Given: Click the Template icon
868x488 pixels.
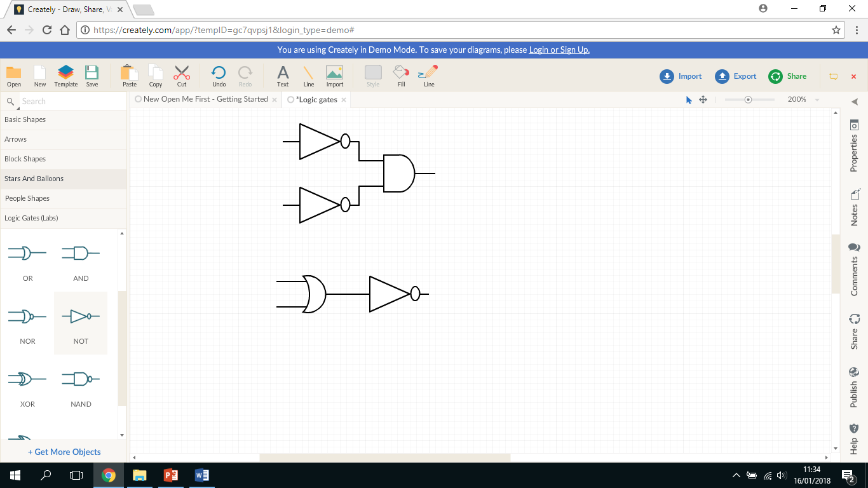Looking at the screenshot, I should click(65, 74).
